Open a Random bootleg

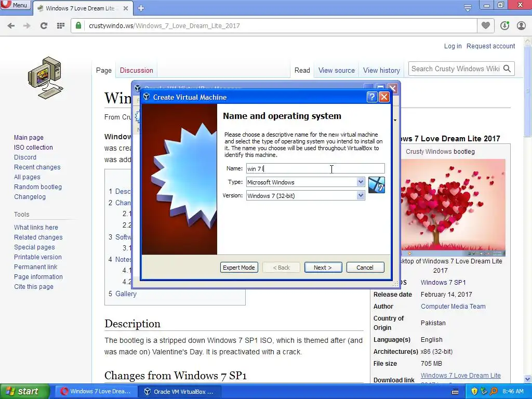[38, 187]
